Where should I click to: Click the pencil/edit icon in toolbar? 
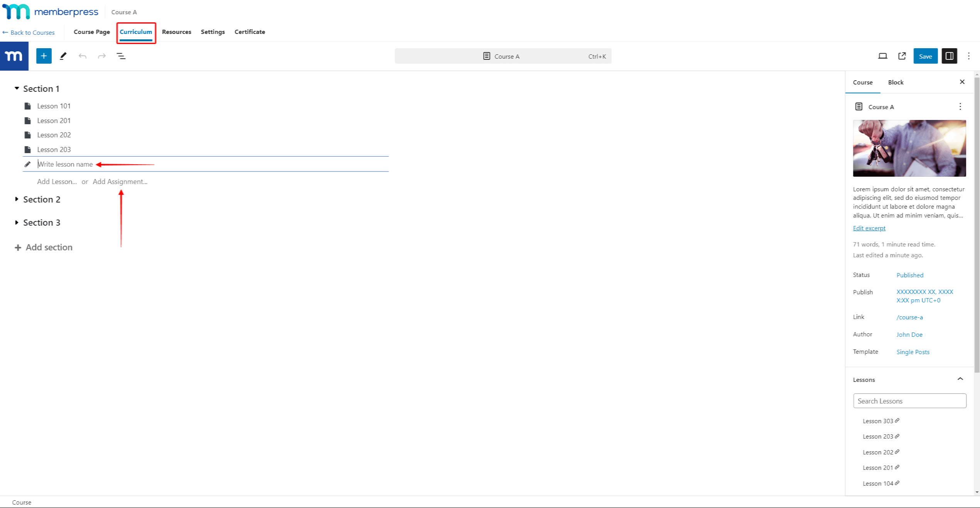[x=63, y=56]
